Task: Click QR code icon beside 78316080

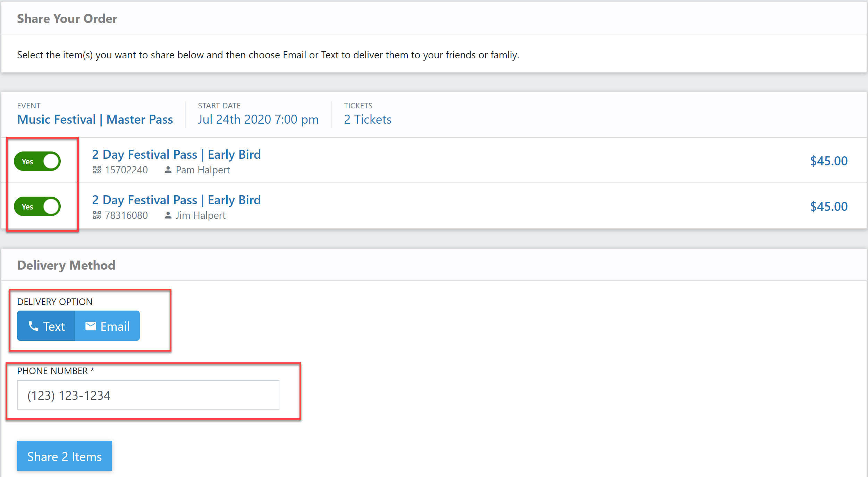Action: pos(97,215)
